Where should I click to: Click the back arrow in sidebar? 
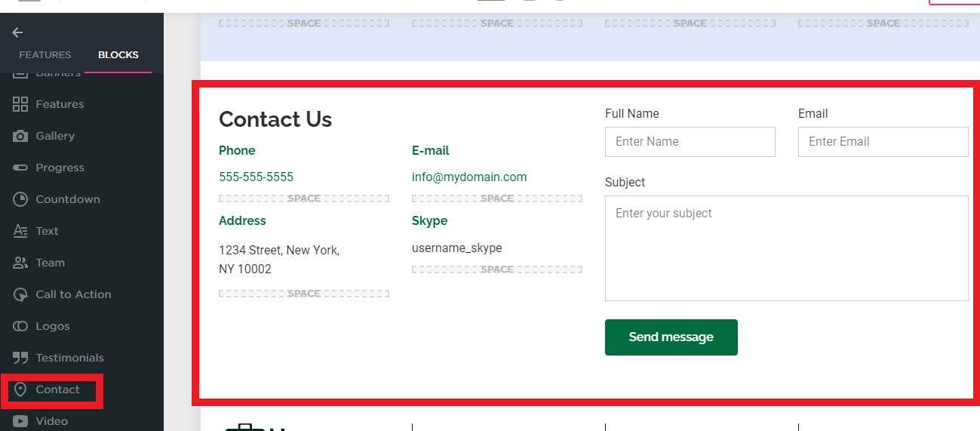click(17, 32)
